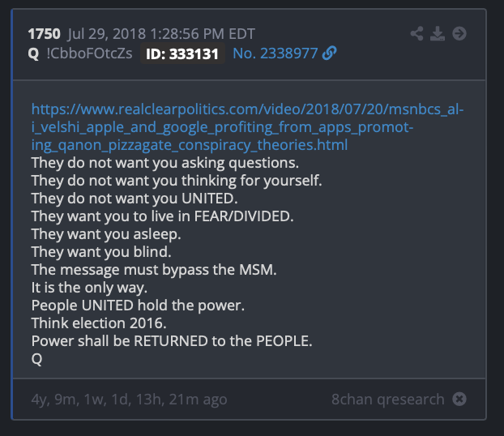The width and height of the screenshot is (504, 436).
Task: Click the Q signature under the post text
Action: pyautogui.click(x=36, y=359)
